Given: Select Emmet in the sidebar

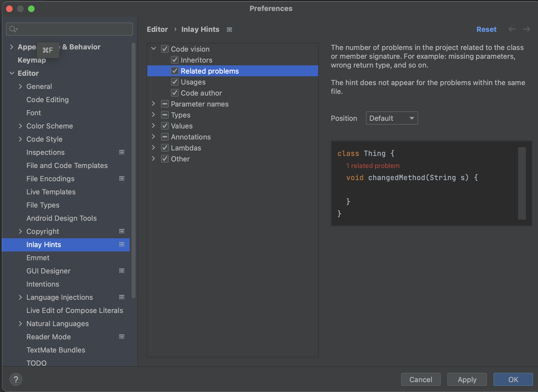Looking at the screenshot, I should [38, 257].
